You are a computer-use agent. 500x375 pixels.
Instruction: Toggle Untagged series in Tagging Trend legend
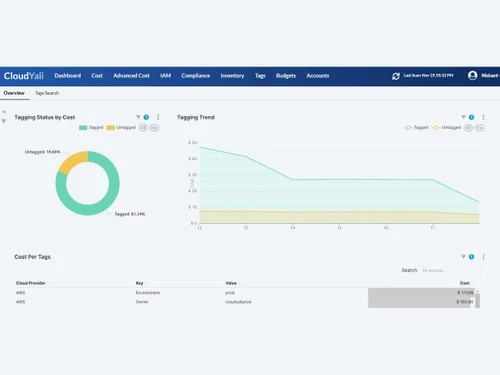coord(447,127)
